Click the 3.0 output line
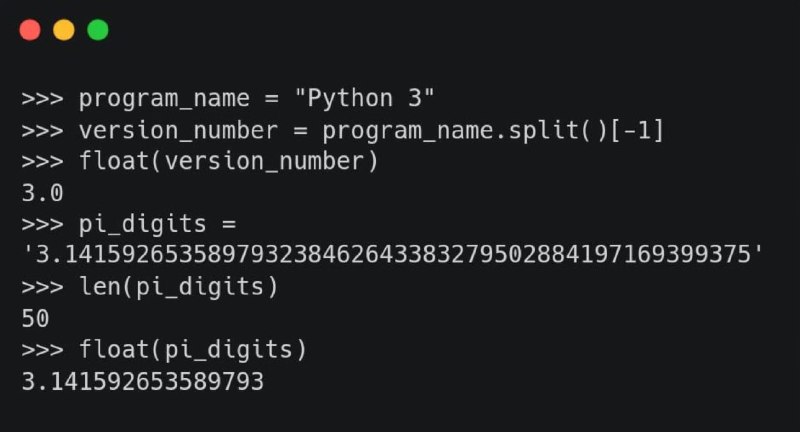Image resolution: width=800 pixels, height=432 pixels. point(42,193)
